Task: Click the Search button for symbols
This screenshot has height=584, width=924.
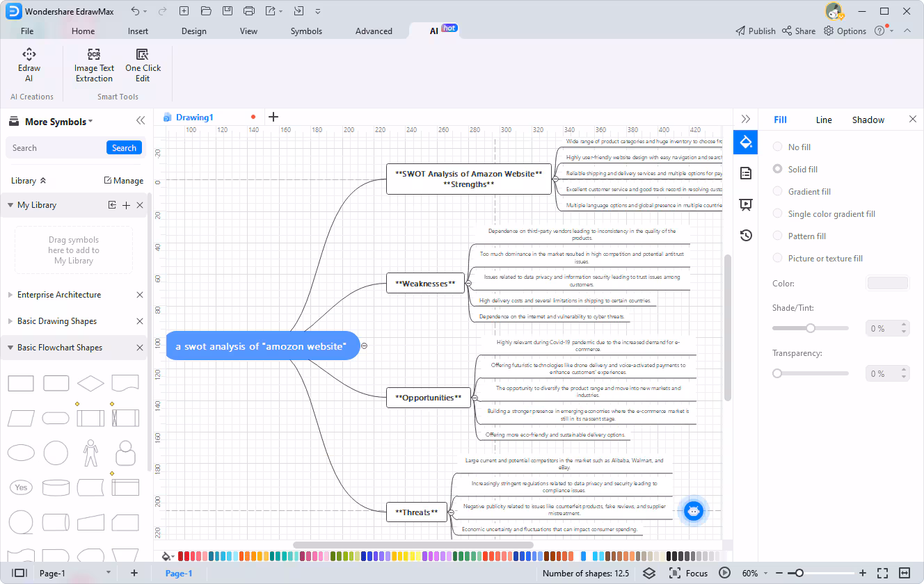Action: pos(124,147)
